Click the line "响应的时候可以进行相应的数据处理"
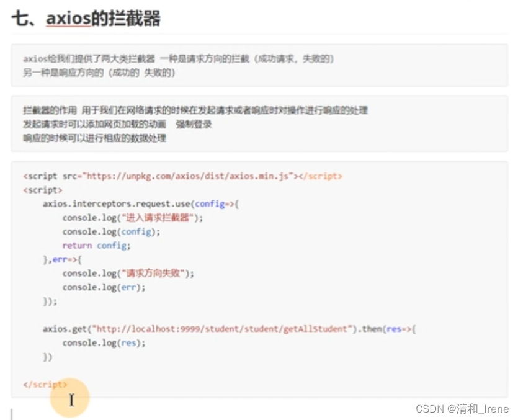Image resolution: width=518 pixels, height=420 pixels. pyautogui.click(x=94, y=138)
